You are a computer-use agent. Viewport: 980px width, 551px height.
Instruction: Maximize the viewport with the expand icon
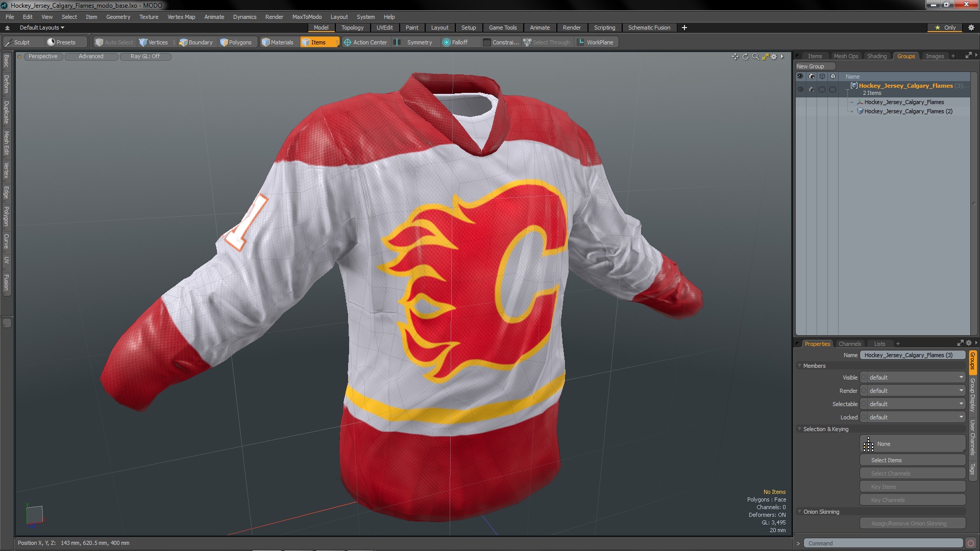click(765, 57)
